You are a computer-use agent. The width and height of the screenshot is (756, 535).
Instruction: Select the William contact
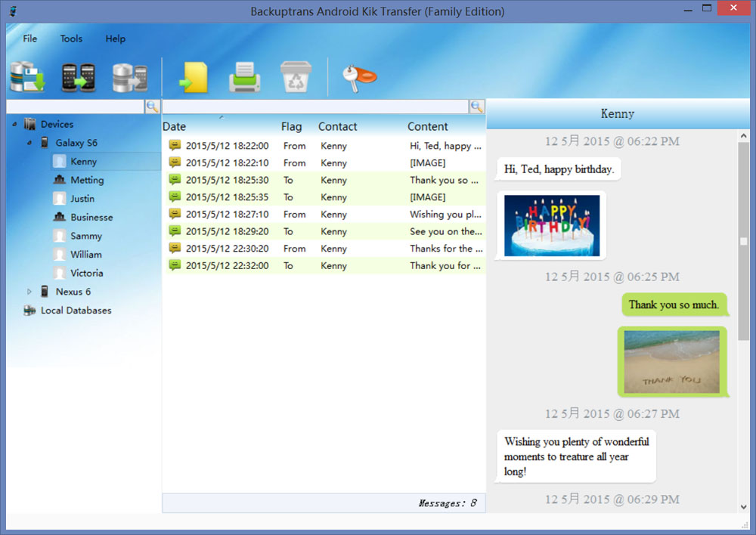tap(86, 255)
